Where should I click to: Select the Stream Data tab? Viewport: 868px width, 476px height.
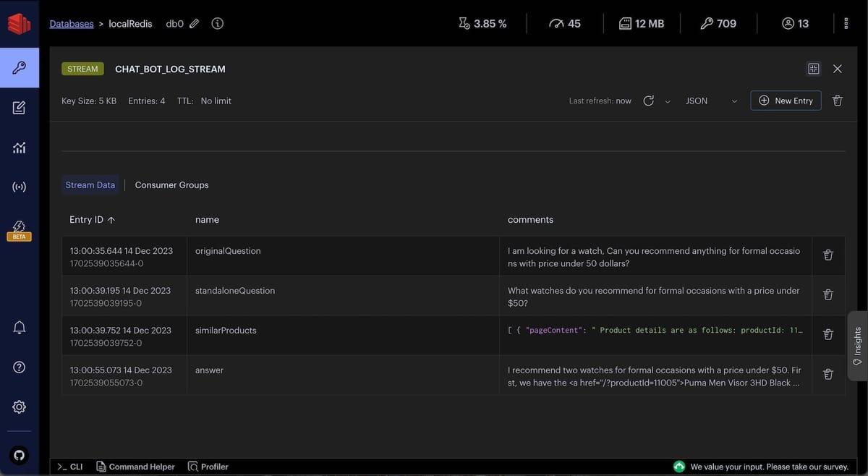[90, 185]
